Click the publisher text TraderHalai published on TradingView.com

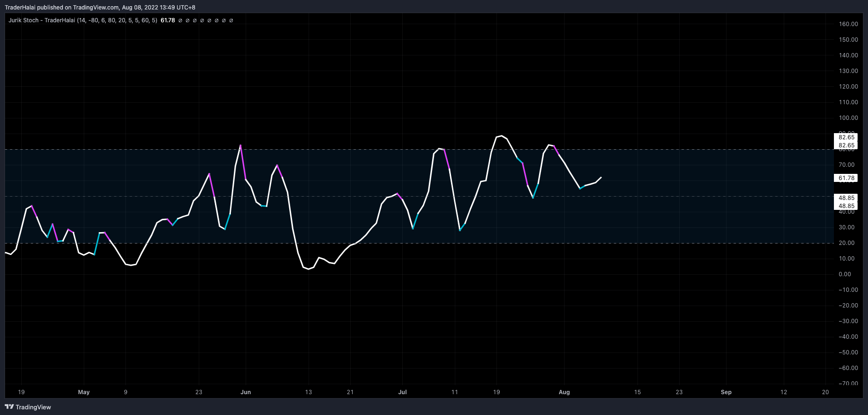click(62, 7)
